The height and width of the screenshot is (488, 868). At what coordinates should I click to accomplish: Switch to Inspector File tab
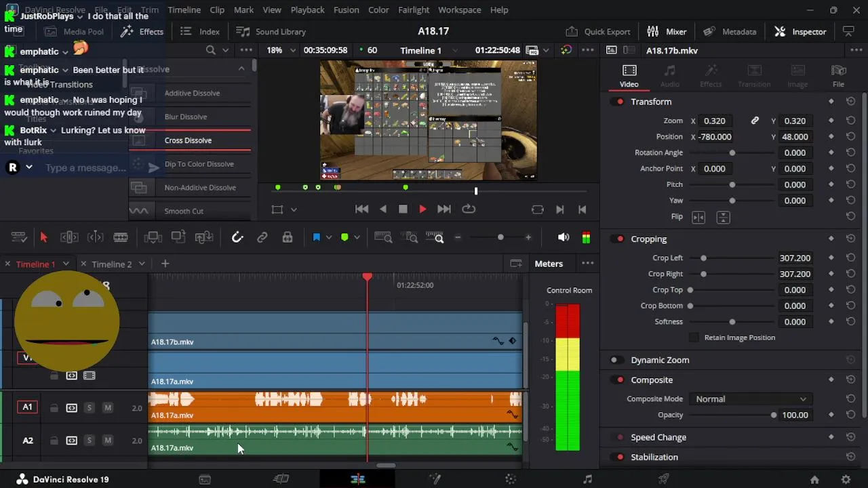(838, 76)
